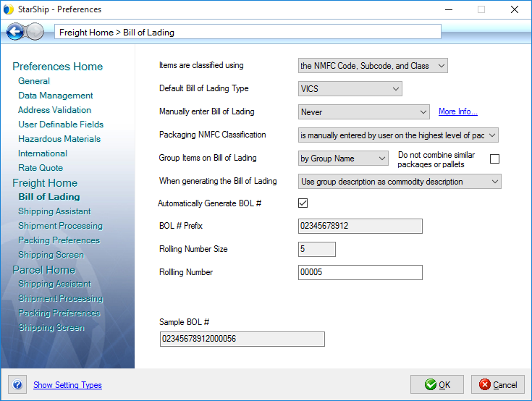Expand Manually enter Bill of Lading dropdown

coord(363,111)
